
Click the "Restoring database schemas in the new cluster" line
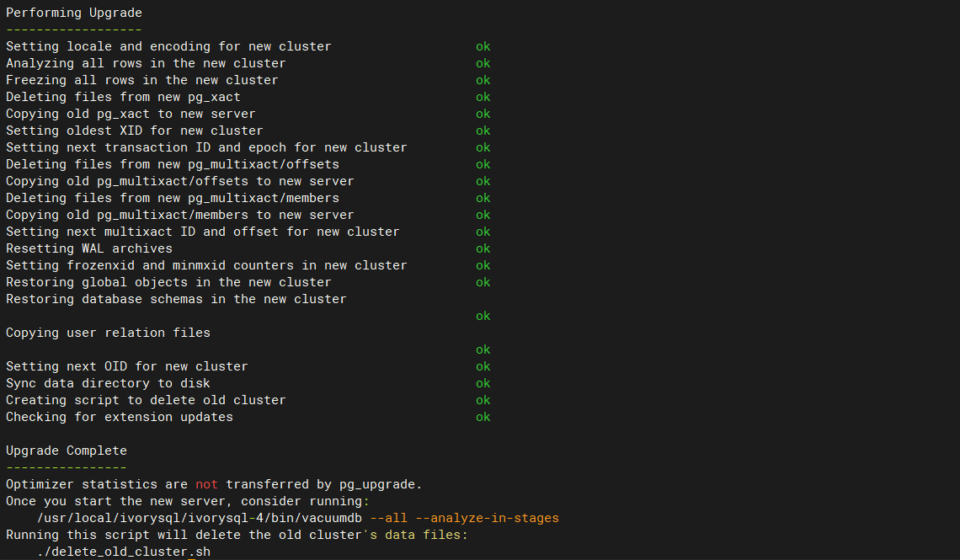click(176, 299)
